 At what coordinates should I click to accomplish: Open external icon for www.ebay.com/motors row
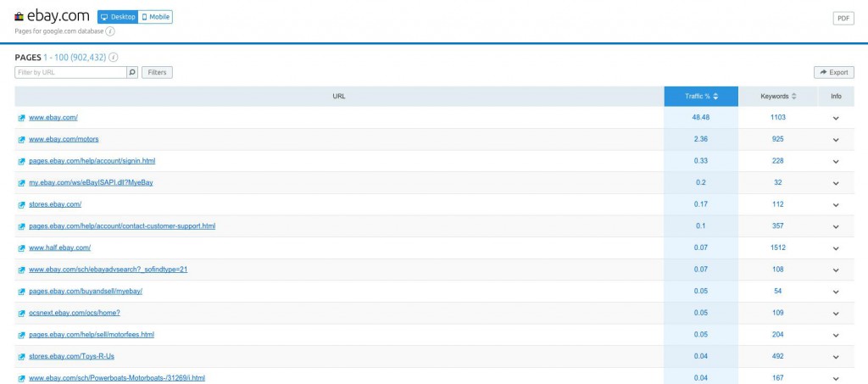(21, 139)
